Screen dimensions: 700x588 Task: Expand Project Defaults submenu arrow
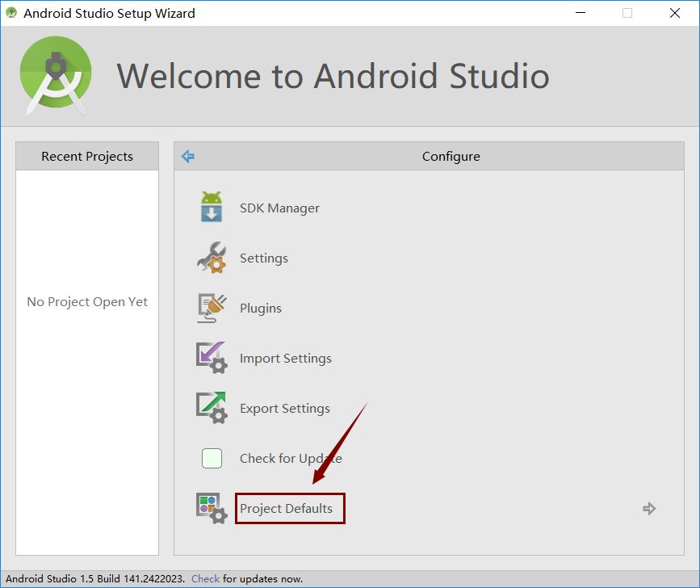649,509
